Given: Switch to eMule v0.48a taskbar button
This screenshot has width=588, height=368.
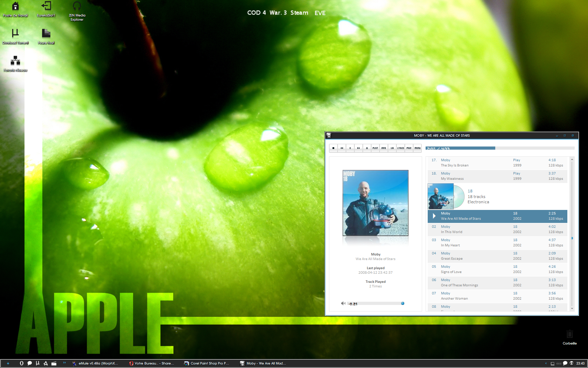Looking at the screenshot, I should (95, 363).
